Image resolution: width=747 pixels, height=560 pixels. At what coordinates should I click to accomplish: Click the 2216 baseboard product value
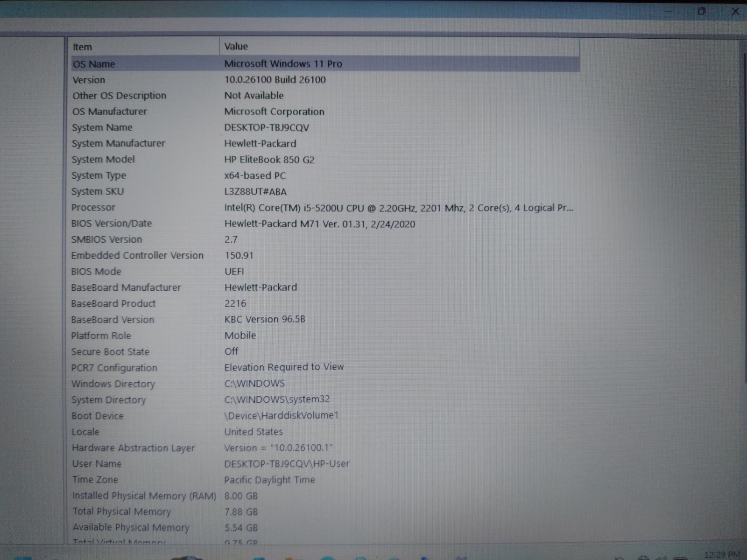[x=235, y=303]
